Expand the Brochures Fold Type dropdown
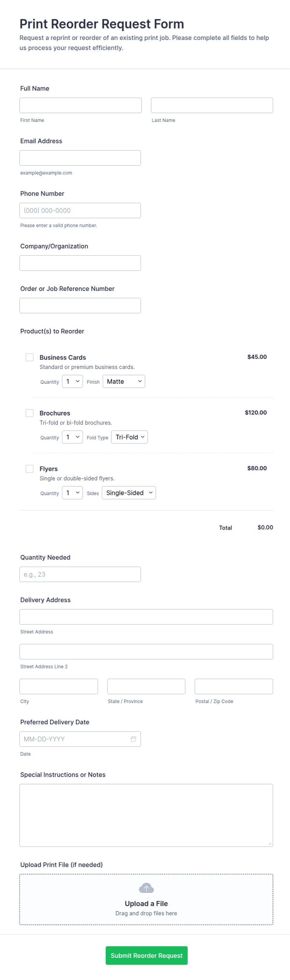Viewport: 290px width, 980px height. tap(129, 437)
